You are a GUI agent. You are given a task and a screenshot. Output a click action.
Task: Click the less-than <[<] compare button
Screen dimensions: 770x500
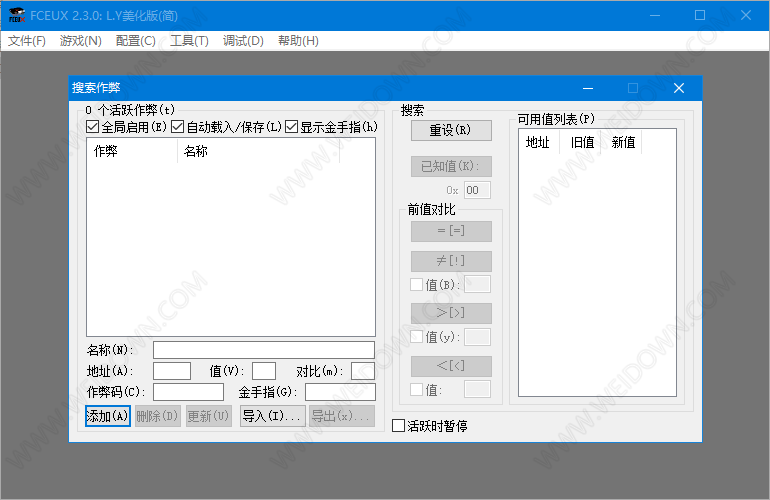point(451,366)
